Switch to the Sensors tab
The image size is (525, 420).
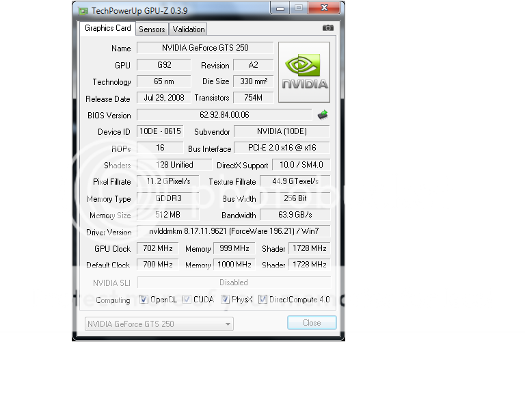152,29
